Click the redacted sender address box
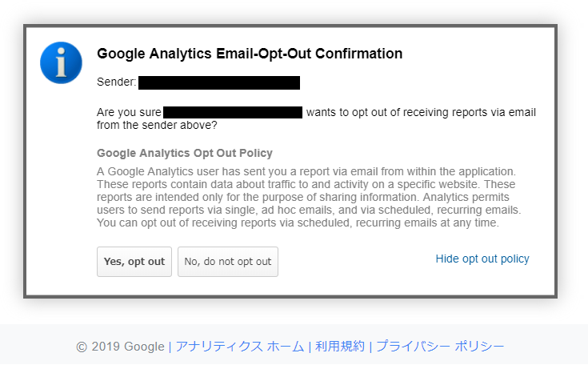 219,82
